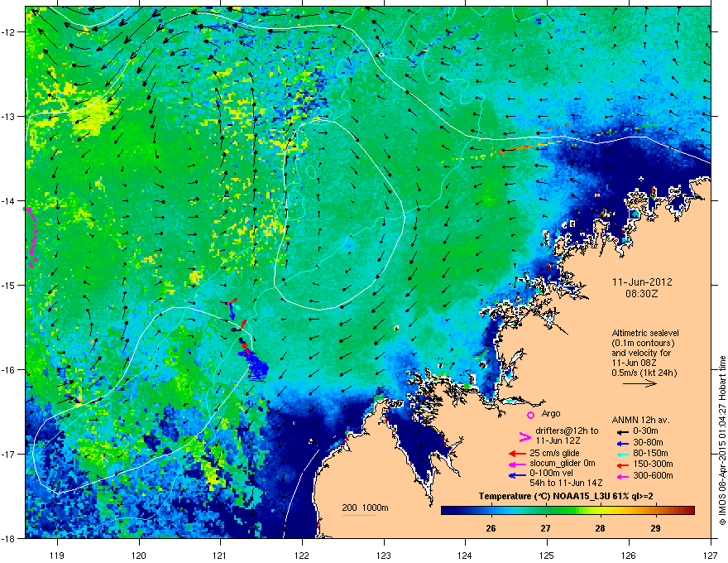Click the cyan bathymetry contour legend line

tap(358, 515)
